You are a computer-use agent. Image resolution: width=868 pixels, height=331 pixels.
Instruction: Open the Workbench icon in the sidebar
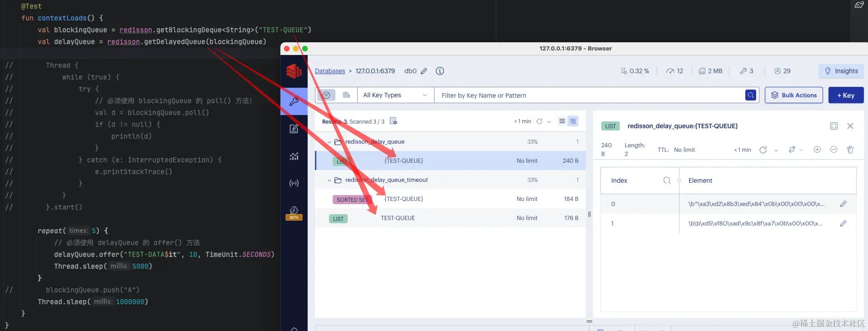pyautogui.click(x=294, y=129)
